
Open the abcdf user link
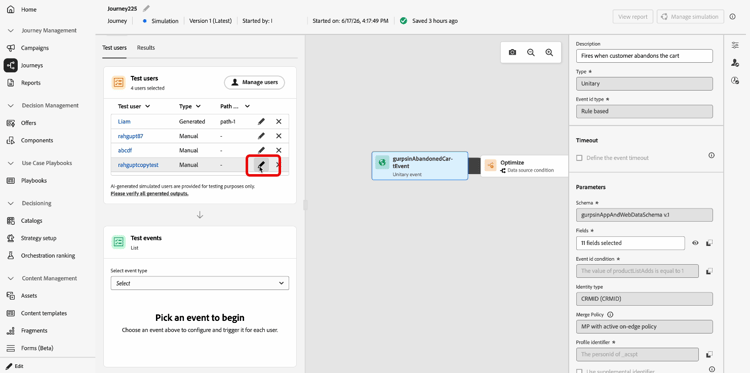(125, 150)
